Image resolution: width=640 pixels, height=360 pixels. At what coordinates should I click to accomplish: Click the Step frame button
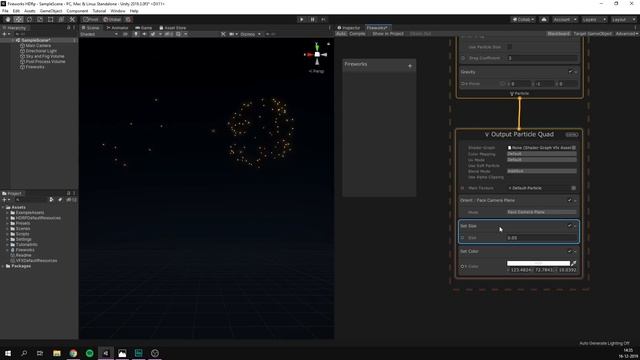coord(323,19)
